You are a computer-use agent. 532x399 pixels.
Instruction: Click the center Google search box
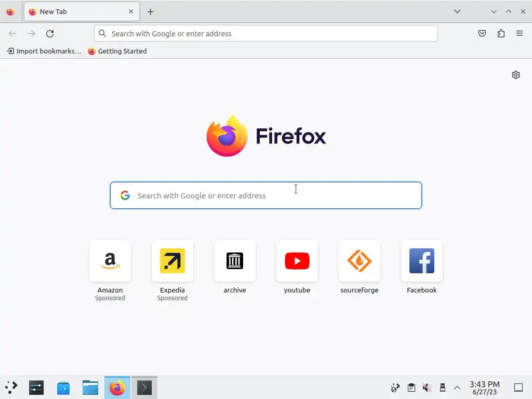coord(265,195)
